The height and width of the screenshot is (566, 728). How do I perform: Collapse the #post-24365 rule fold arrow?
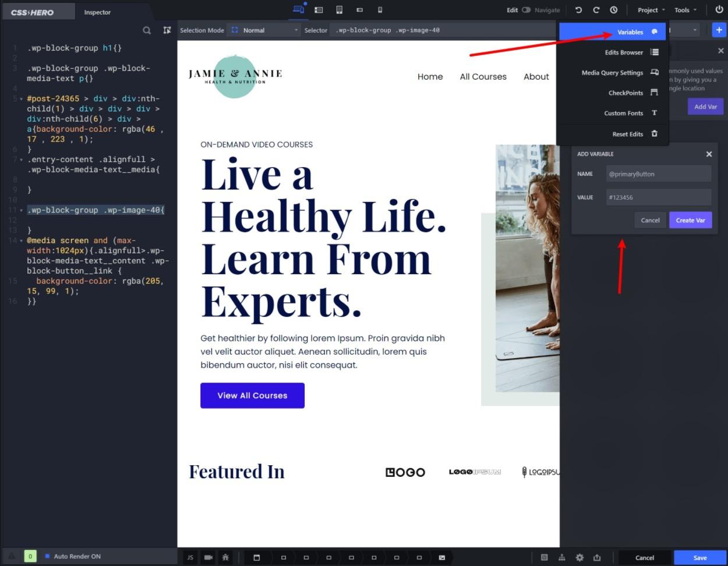click(x=22, y=99)
